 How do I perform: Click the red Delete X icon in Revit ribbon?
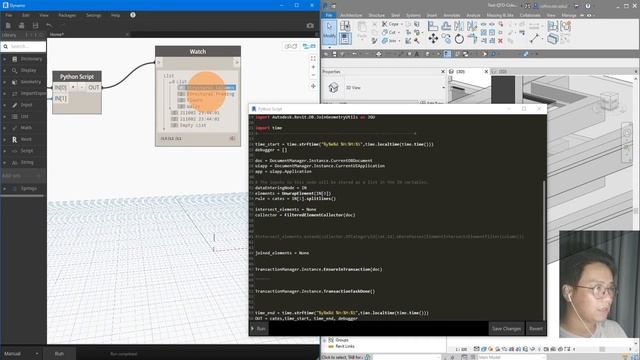point(500,41)
